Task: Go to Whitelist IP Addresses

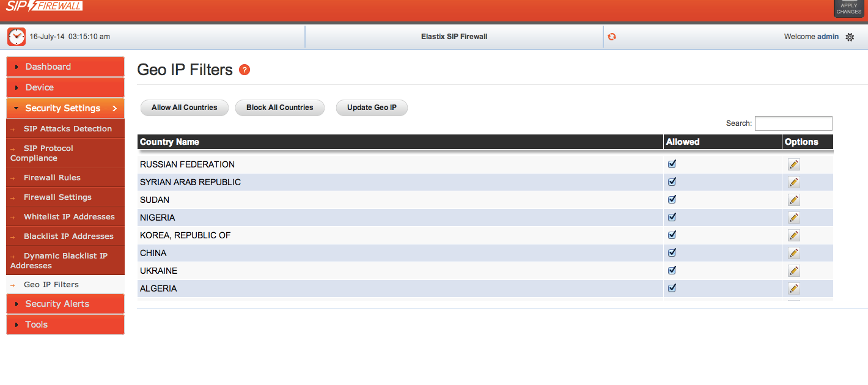Action: point(69,217)
